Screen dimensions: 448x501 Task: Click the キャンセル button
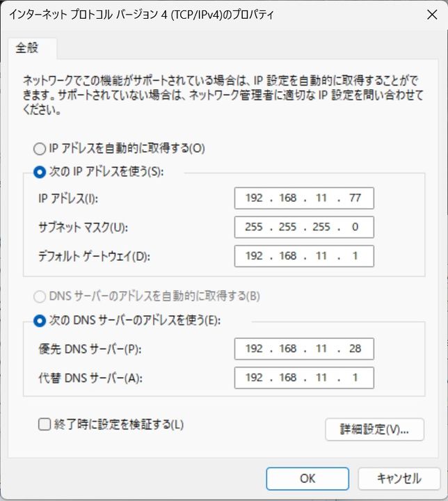coord(399,478)
